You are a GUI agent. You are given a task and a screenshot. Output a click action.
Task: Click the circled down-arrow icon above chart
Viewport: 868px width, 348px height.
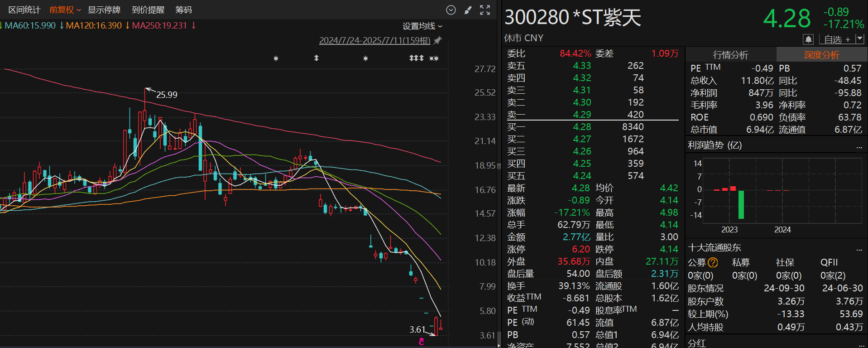451,10
